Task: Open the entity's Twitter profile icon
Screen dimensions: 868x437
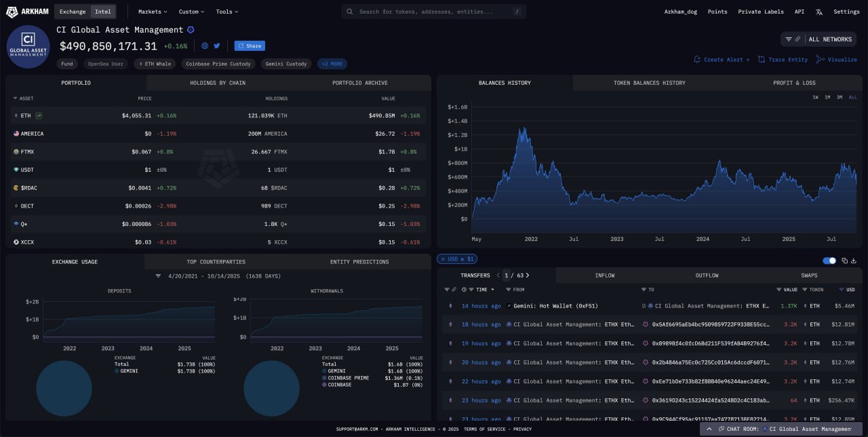Action: tap(217, 46)
